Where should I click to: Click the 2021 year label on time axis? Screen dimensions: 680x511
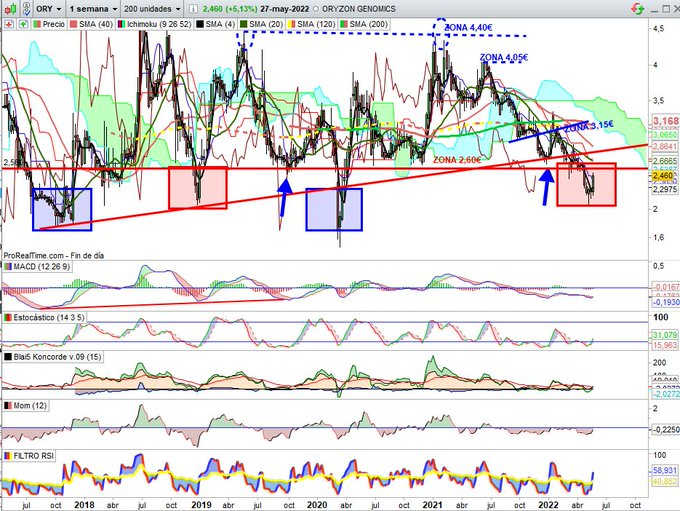coord(432,505)
